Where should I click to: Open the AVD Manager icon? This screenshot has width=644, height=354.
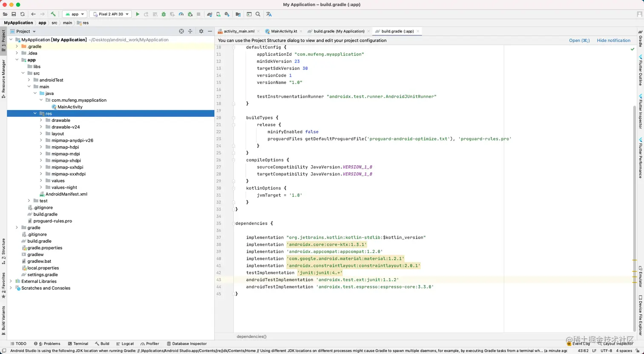click(x=218, y=14)
